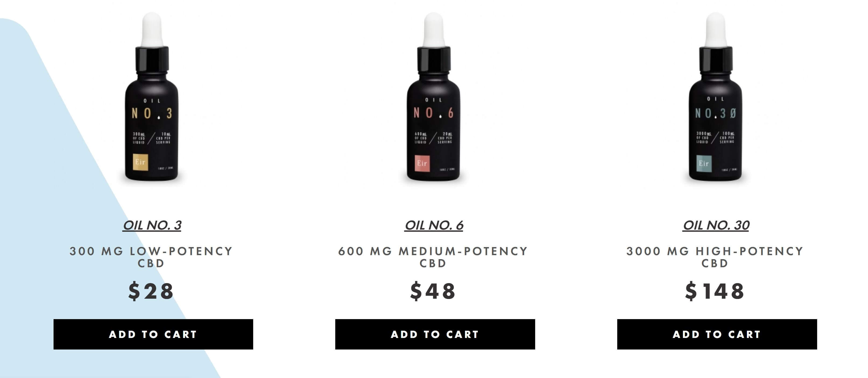
Task: Follow the OIL NO. 3 title link
Action: 152,225
